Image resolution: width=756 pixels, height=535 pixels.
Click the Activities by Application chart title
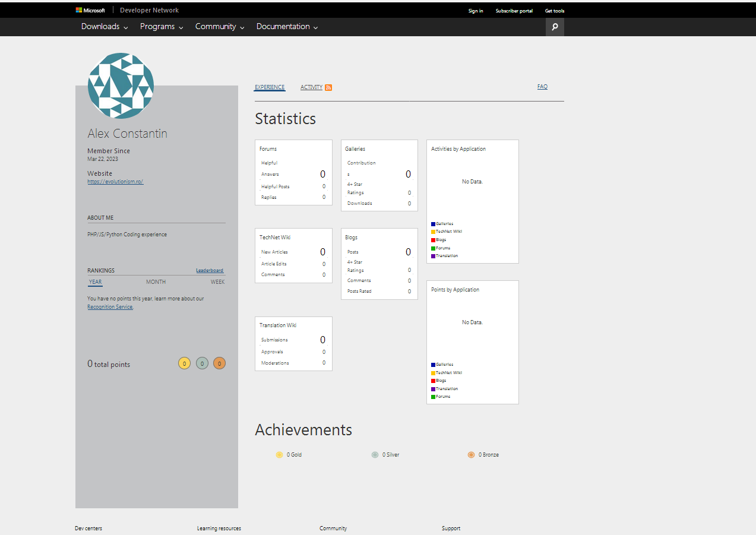tap(458, 149)
